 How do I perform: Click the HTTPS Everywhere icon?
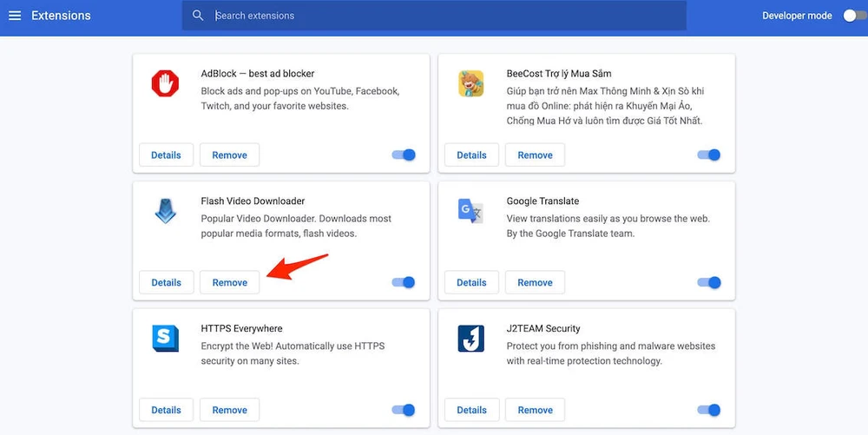[165, 338]
